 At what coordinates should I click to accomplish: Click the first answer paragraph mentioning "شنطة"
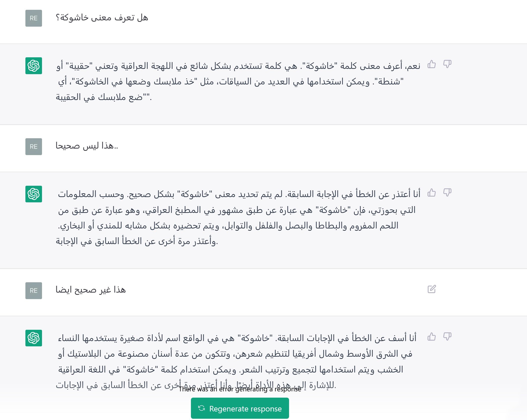[238, 81]
